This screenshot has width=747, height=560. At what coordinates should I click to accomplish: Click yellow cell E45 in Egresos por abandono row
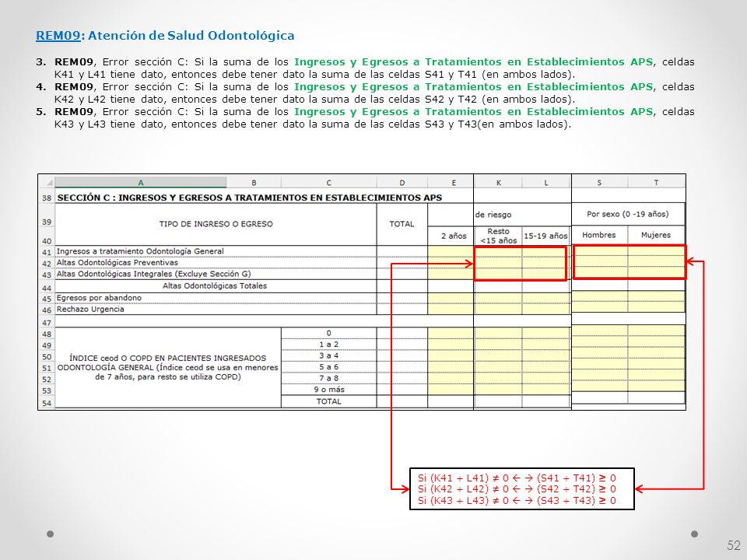click(451, 298)
